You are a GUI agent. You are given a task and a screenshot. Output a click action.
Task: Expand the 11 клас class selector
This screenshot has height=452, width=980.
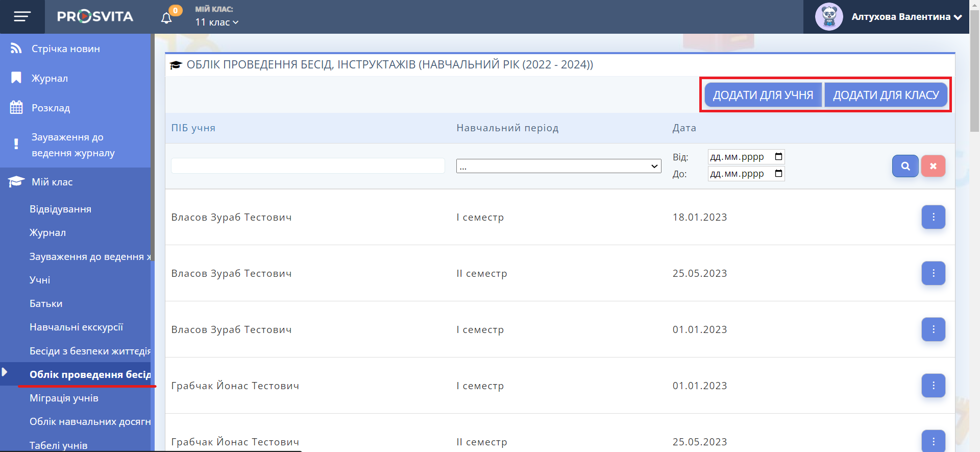coord(217,22)
